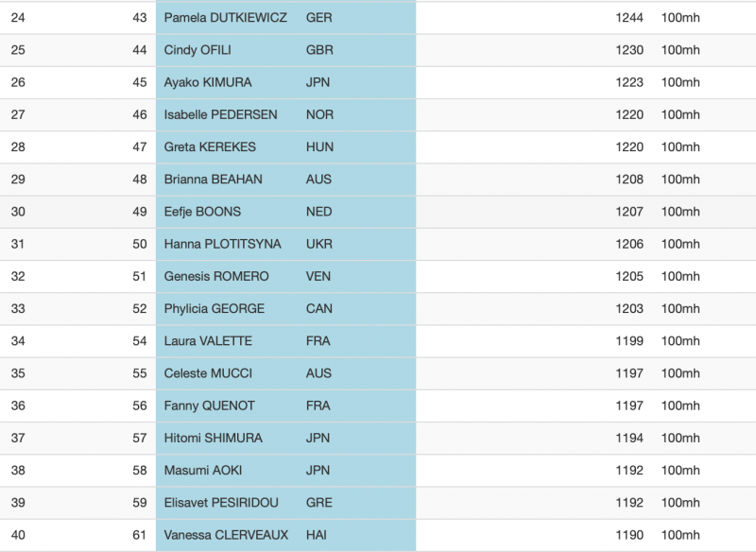
Task: Click Vanessa CLERVEAUX athlete name
Action: tap(226, 535)
